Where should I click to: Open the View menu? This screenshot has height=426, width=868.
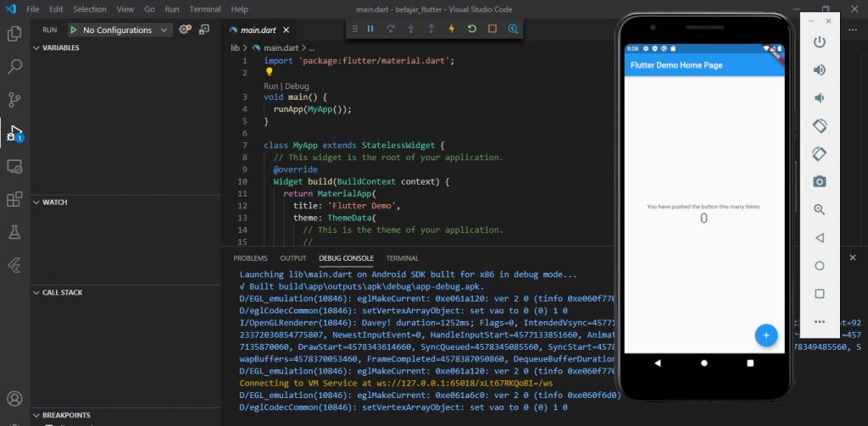point(125,9)
